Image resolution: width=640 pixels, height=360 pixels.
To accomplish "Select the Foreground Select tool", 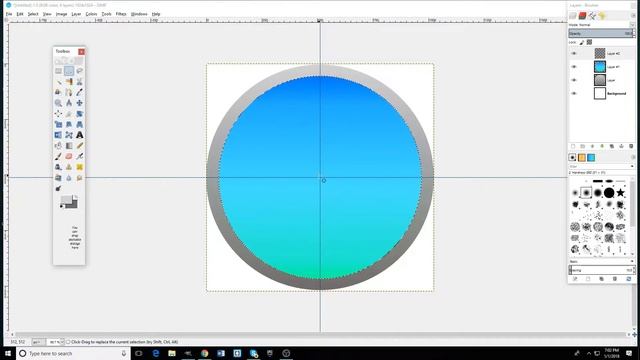I will 58,92.
